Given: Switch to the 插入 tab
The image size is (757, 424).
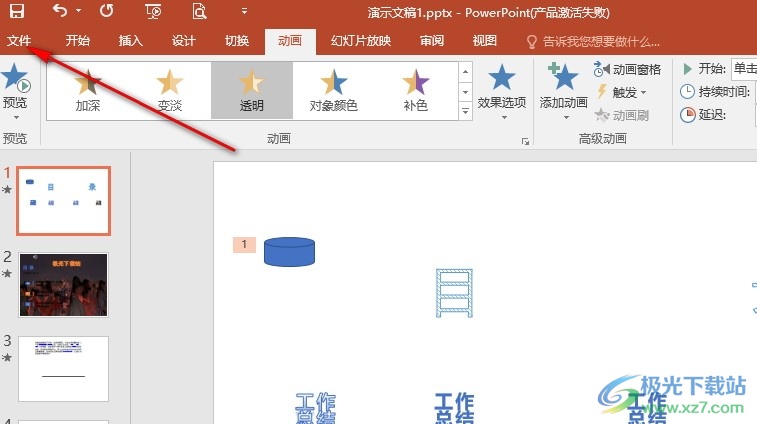Looking at the screenshot, I should tap(131, 41).
